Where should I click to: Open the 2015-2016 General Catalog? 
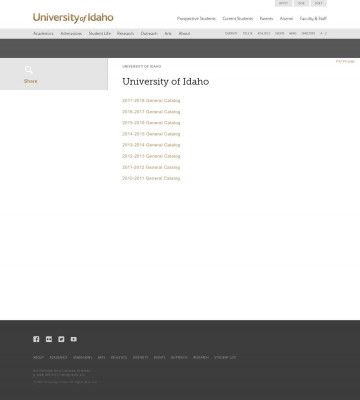tap(151, 123)
